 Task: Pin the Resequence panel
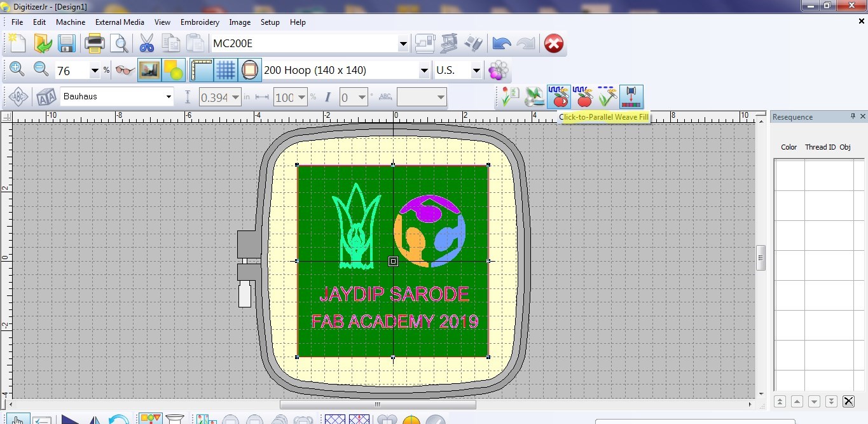[x=853, y=117]
